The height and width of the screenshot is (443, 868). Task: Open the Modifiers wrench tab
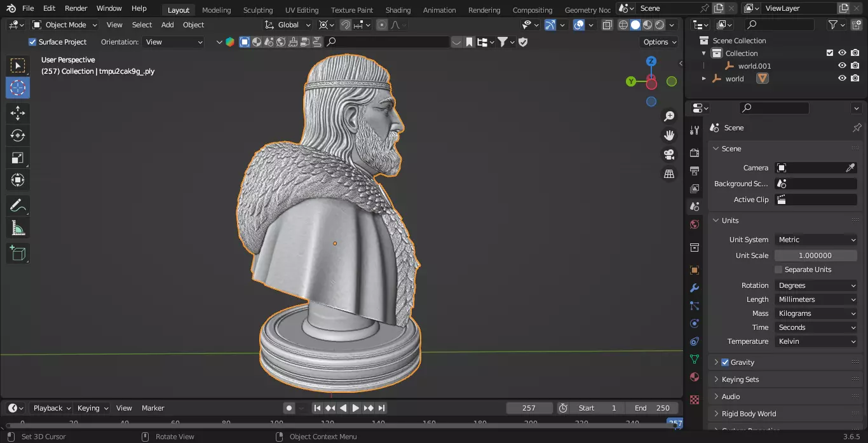tap(695, 288)
